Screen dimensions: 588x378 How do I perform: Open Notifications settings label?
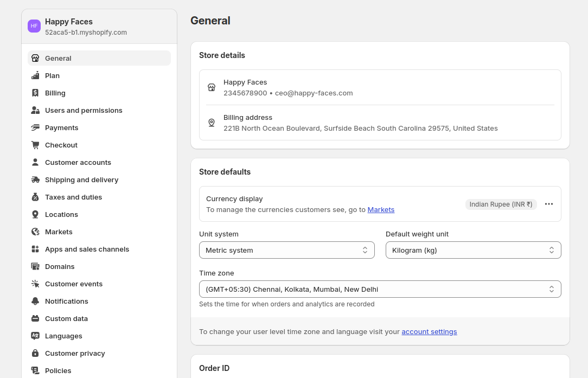point(66,301)
